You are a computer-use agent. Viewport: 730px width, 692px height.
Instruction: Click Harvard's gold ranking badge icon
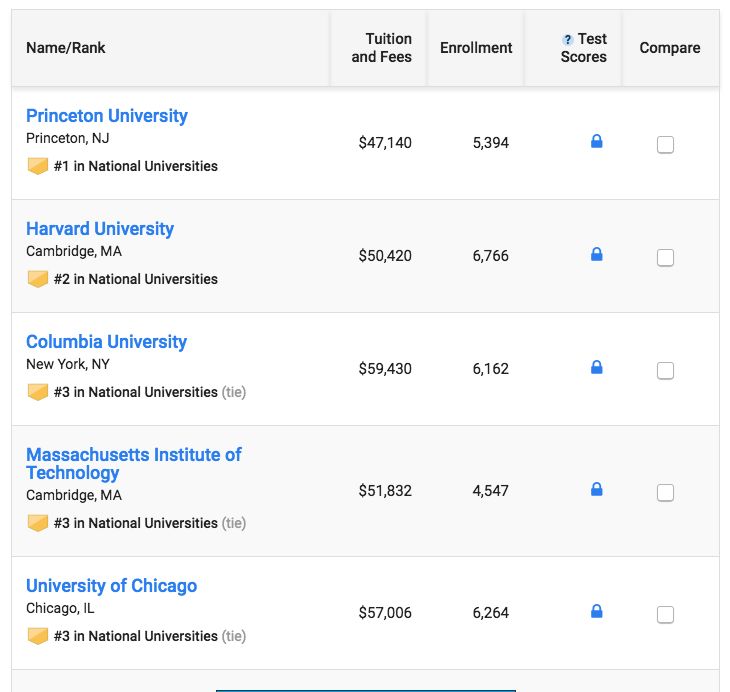pyautogui.click(x=38, y=279)
